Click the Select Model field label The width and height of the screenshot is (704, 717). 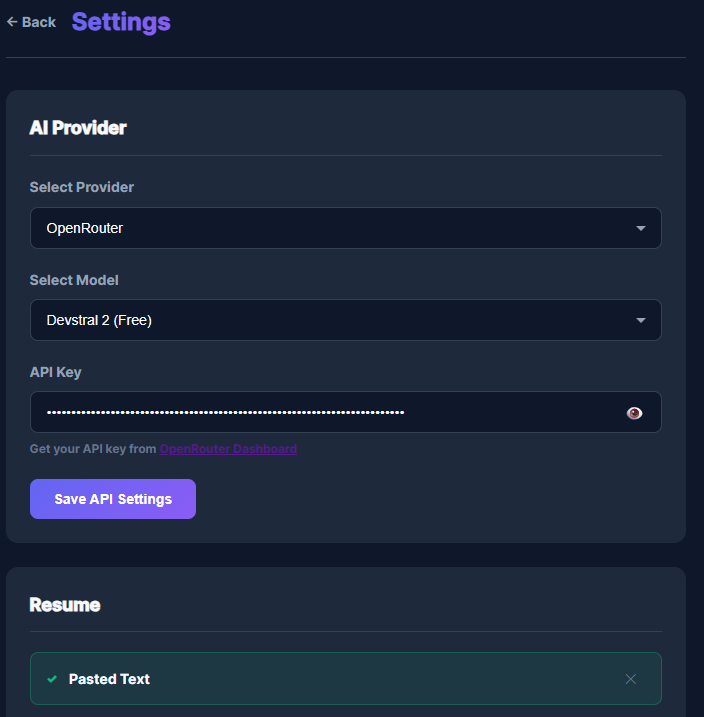(74, 280)
